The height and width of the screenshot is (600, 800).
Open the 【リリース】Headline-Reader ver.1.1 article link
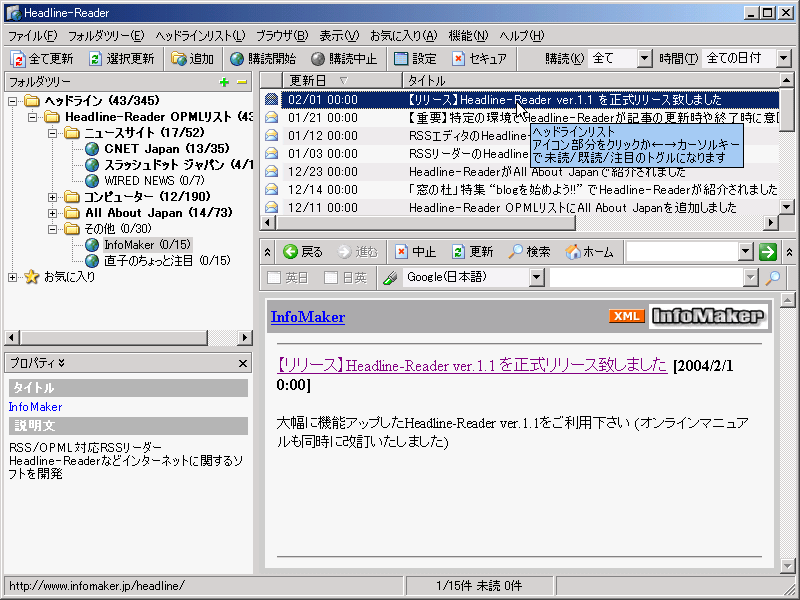pyautogui.click(x=471, y=365)
